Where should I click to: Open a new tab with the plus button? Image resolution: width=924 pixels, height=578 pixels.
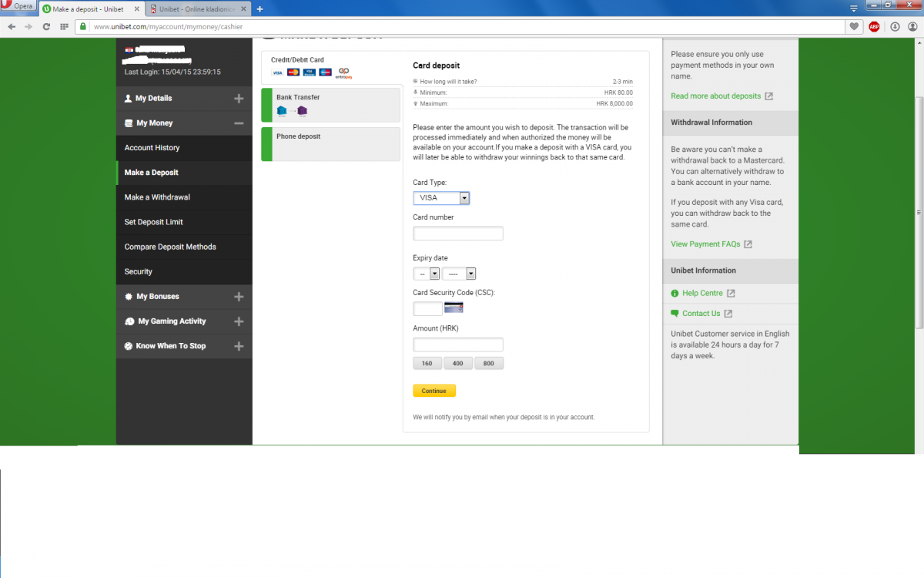coord(259,9)
